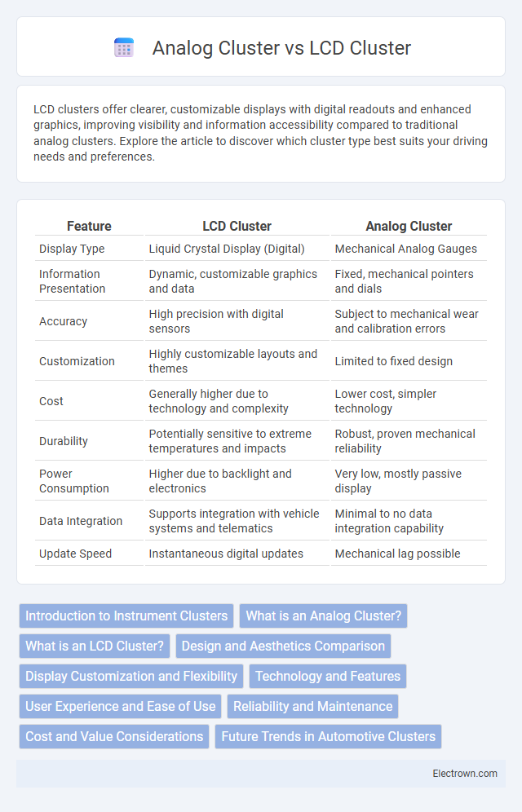Select the Update Speed table row

click(x=261, y=554)
